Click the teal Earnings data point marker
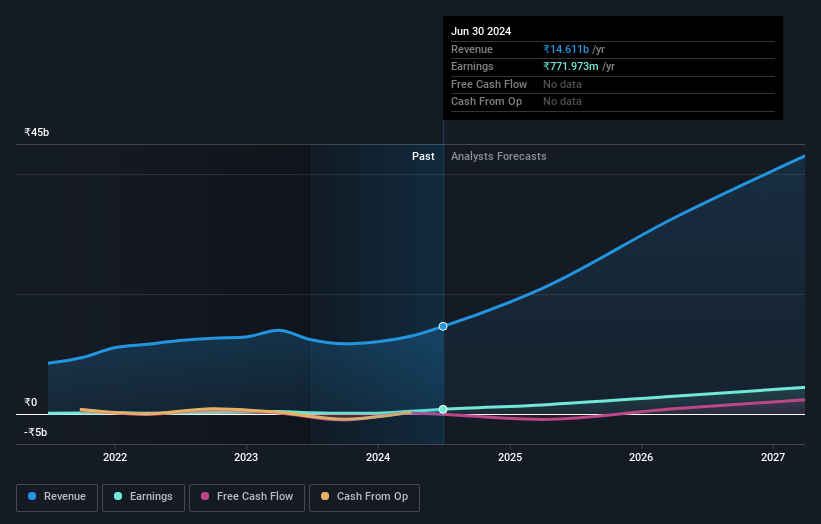 coord(443,409)
